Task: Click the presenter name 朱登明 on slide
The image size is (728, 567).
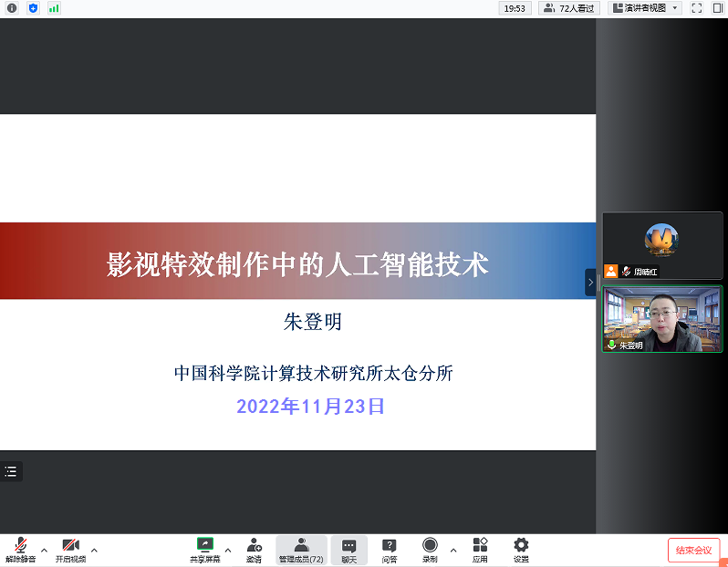Action: [x=313, y=322]
